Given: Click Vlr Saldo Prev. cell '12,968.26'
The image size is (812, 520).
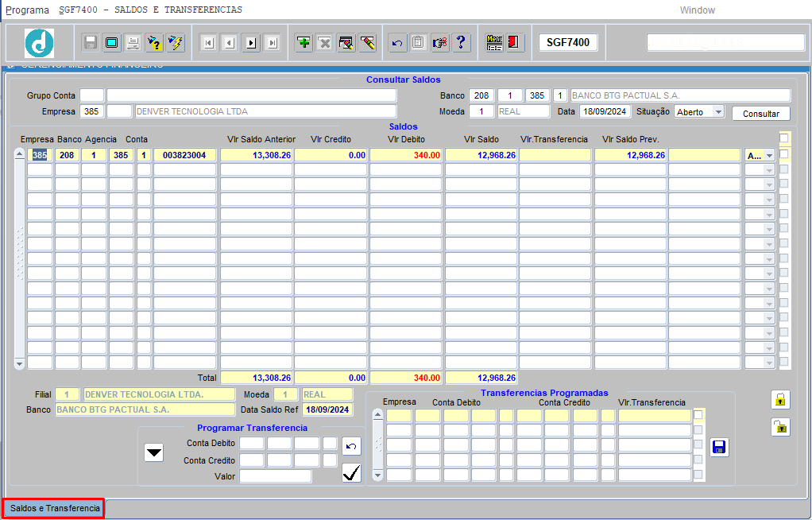Looking at the screenshot, I should coord(630,155).
